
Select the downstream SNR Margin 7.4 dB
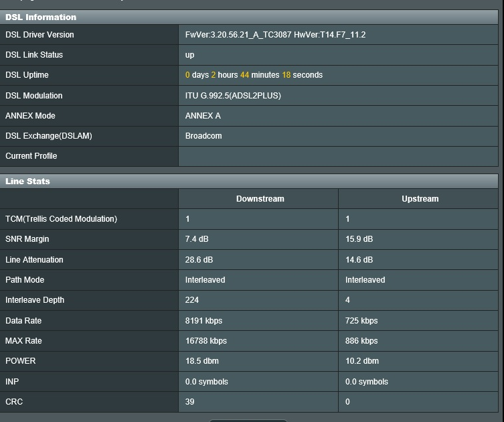(x=199, y=239)
